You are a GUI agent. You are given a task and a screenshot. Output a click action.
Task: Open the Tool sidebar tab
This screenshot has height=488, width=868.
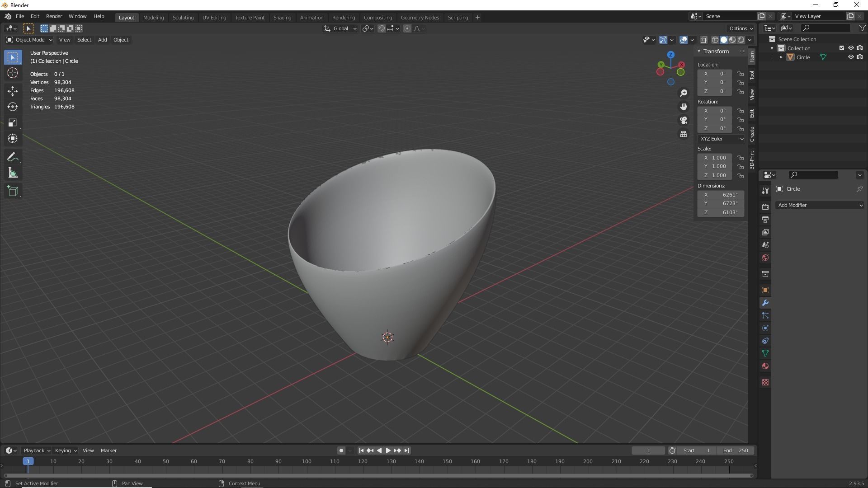752,75
